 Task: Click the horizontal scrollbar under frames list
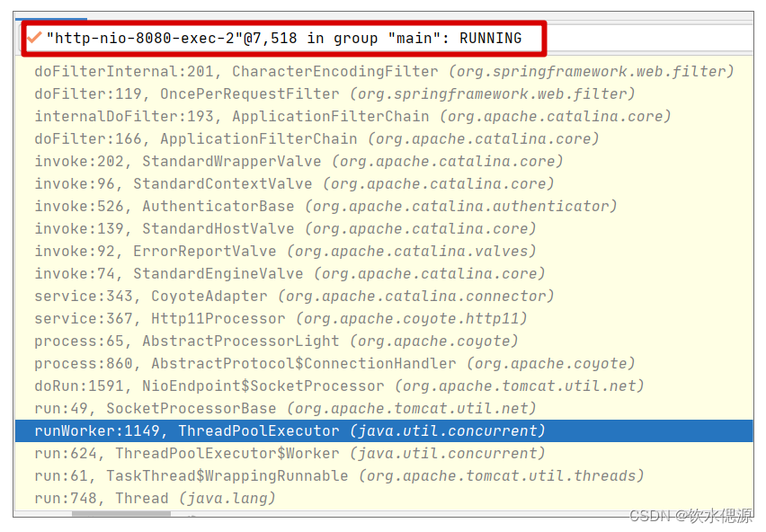pyautogui.click(x=121, y=513)
